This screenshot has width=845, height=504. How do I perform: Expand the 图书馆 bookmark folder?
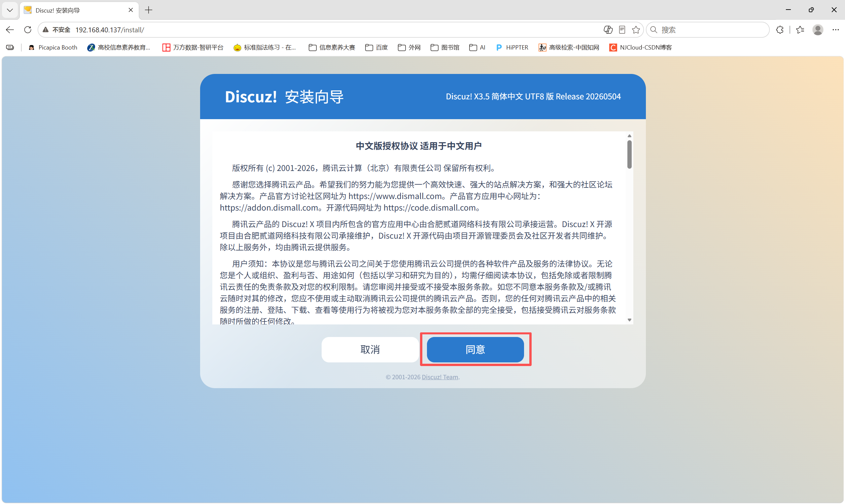445,48
